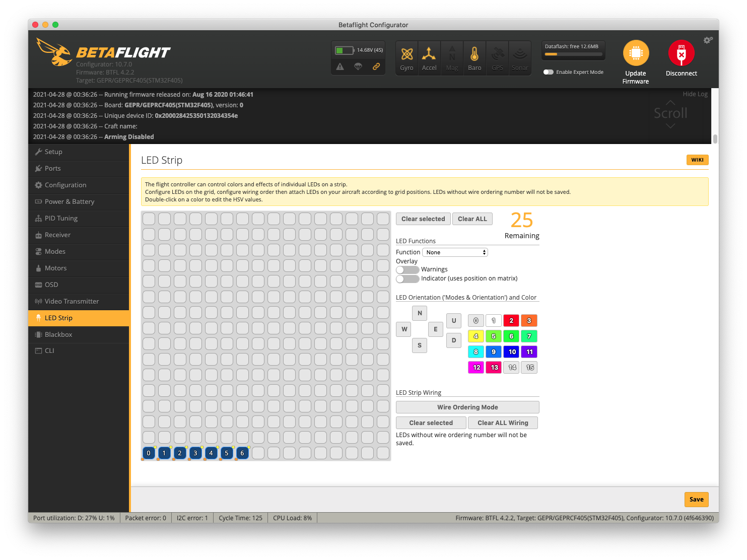The image size is (747, 560).
Task: Click the Motors tab icon
Action: coord(38,268)
